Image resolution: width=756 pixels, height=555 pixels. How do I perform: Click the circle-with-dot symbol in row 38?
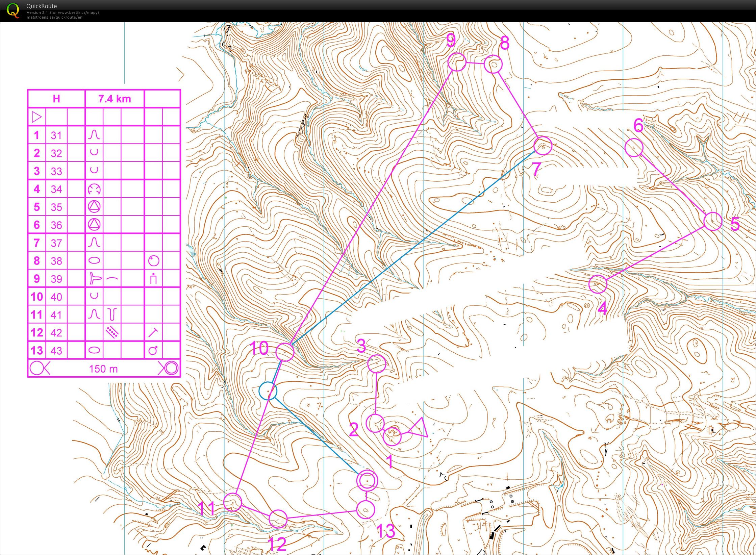[154, 260]
